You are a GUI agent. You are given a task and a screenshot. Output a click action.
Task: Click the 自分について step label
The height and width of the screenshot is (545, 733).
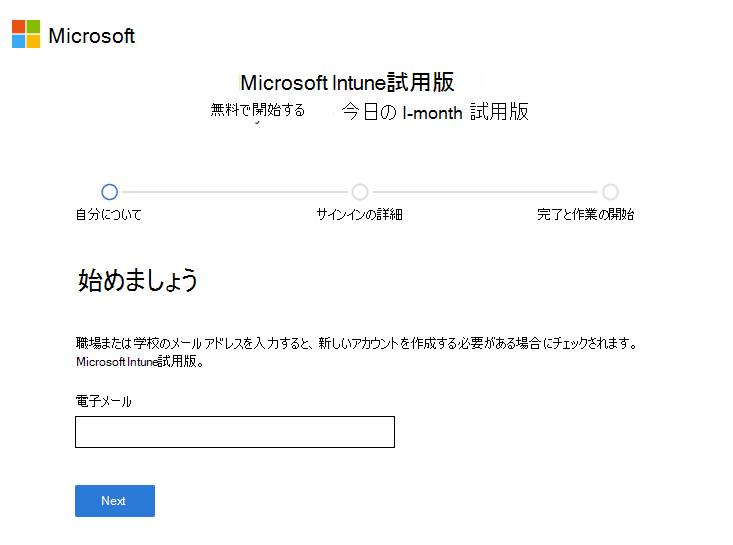(109, 215)
